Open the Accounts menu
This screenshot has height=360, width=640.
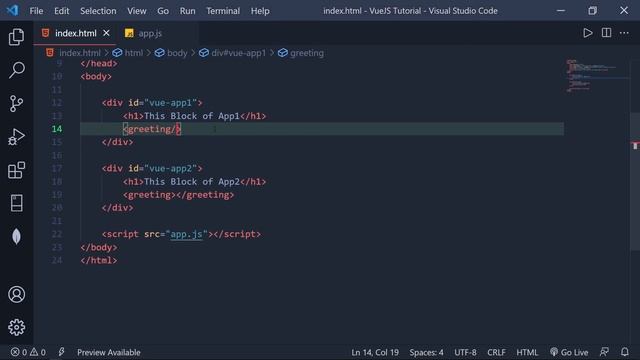[16, 294]
